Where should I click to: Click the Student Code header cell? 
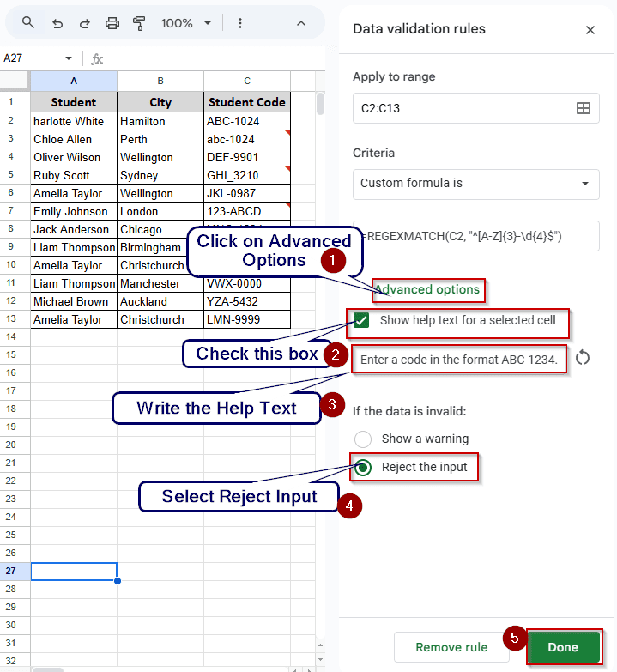coord(247,102)
